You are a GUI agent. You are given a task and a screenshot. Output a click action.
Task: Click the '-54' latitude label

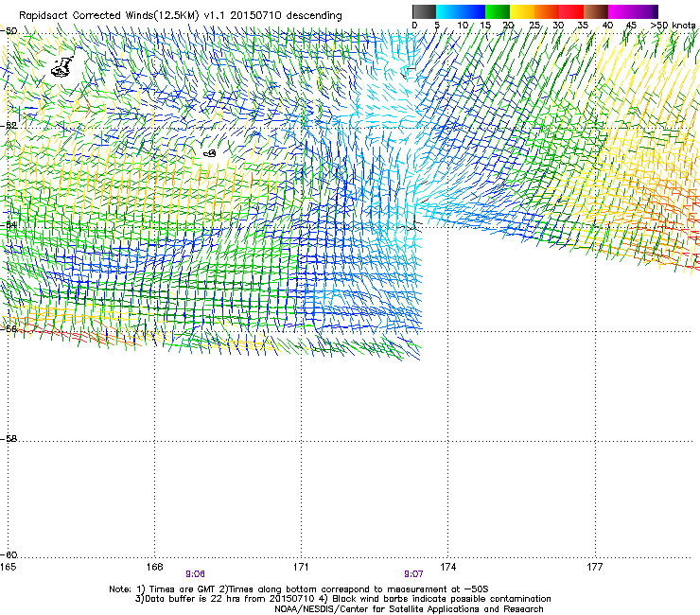pyautogui.click(x=9, y=224)
